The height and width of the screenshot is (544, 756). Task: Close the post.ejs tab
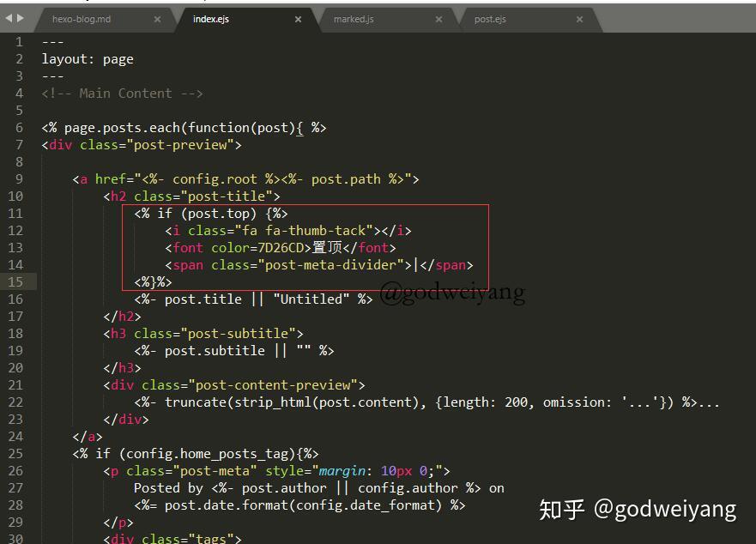click(x=580, y=18)
